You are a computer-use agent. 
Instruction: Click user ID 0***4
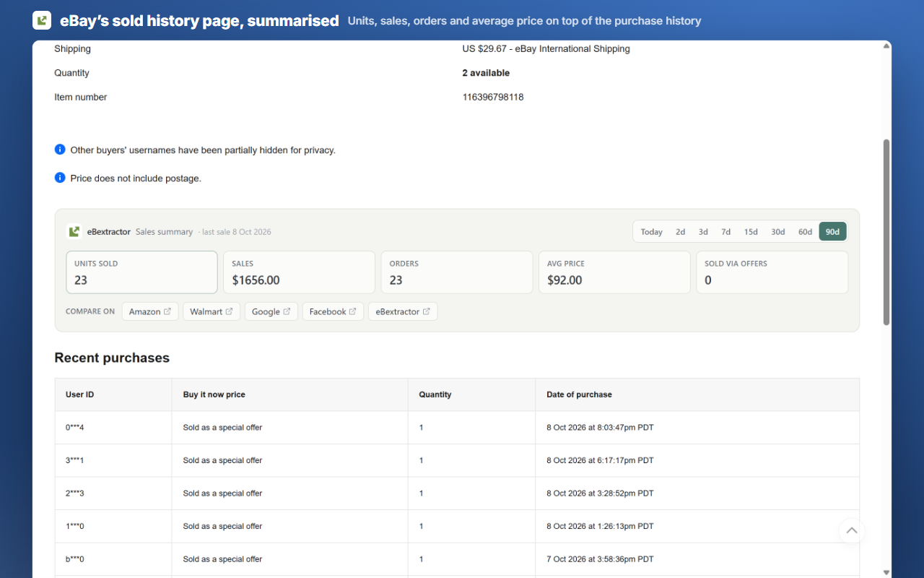click(x=75, y=428)
